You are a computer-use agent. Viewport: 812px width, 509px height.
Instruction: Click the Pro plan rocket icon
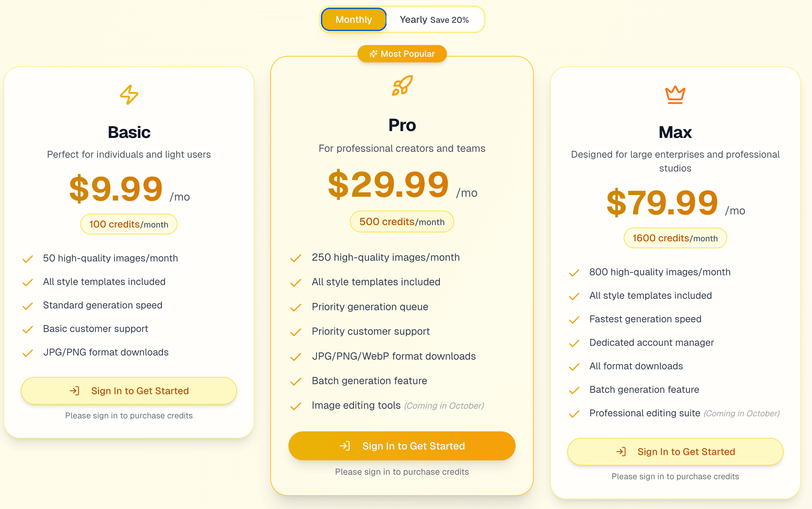click(402, 85)
